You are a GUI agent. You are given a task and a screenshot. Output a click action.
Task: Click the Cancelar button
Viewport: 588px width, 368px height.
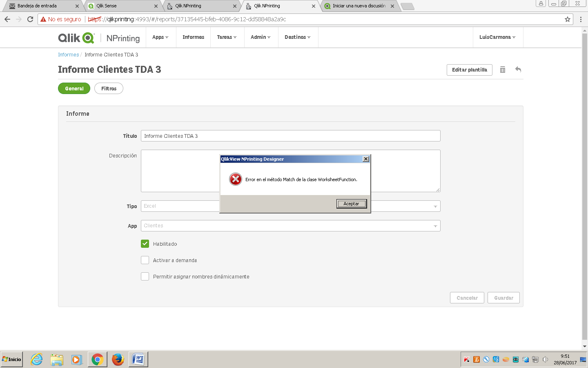click(x=467, y=298)
